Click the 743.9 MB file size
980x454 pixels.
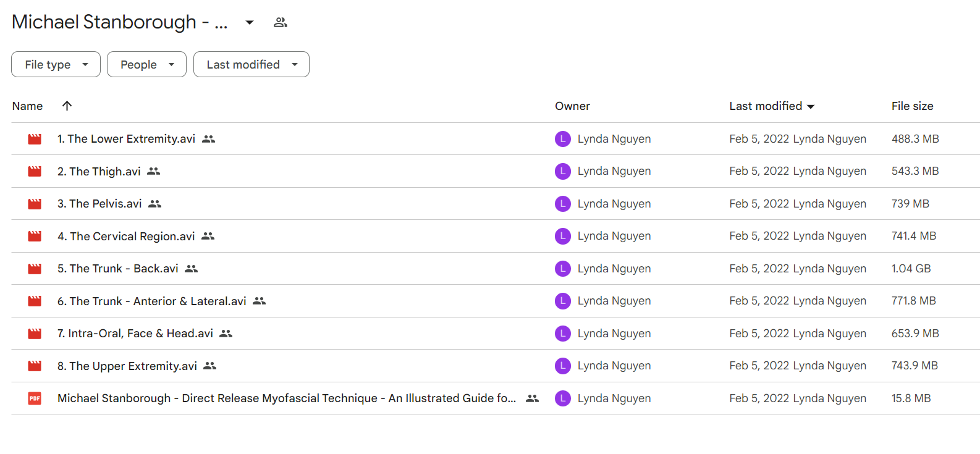[915, 366]
